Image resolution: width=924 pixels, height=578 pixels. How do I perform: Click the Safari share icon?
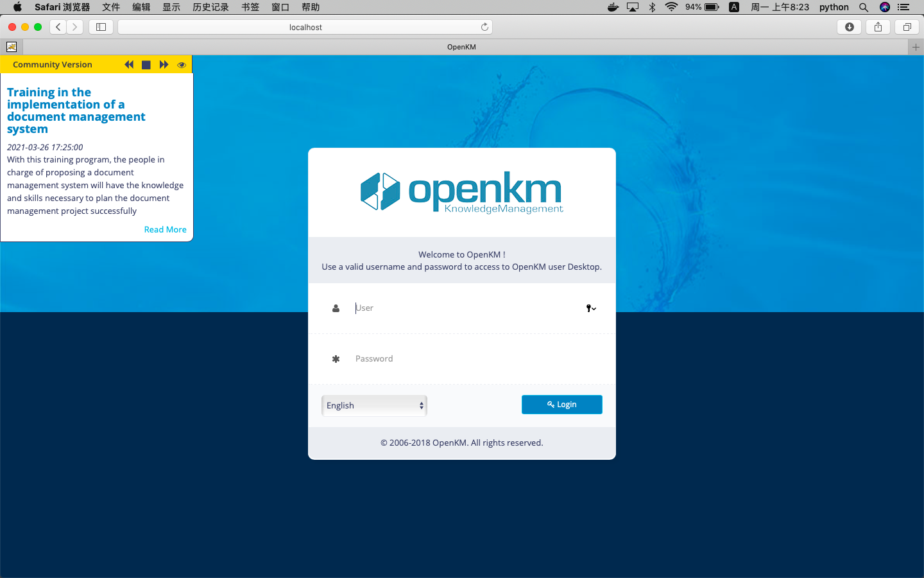(x=878, y=27)
